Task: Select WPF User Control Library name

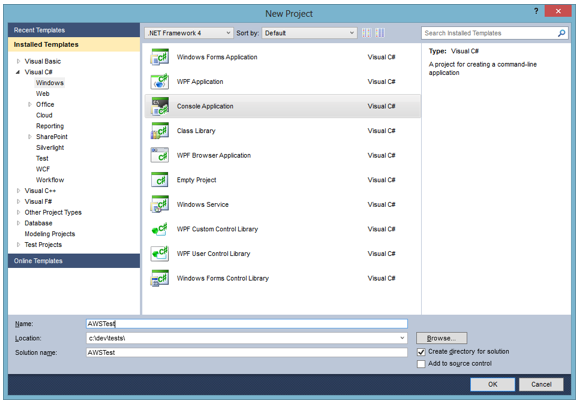Action: click(x=213, y=254)
